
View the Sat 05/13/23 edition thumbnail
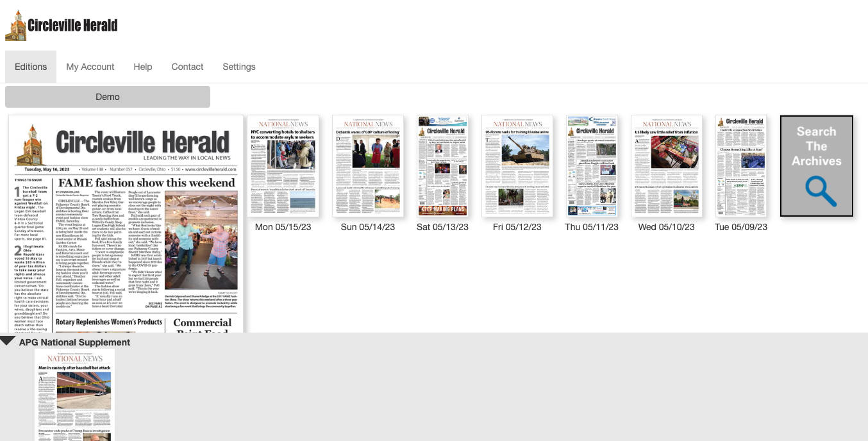[442, 166]
